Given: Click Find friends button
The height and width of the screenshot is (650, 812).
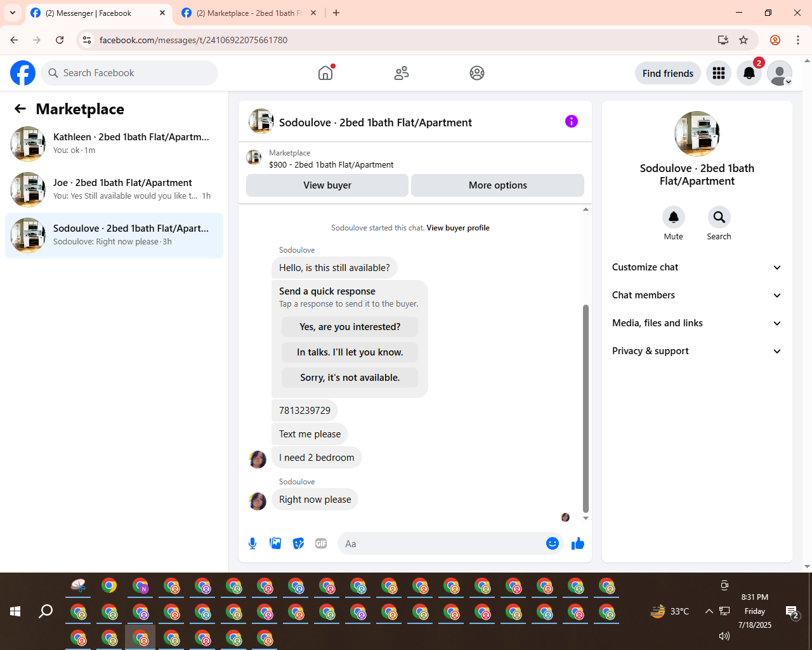Looking at the screenshot, I should tap(668, 73).
